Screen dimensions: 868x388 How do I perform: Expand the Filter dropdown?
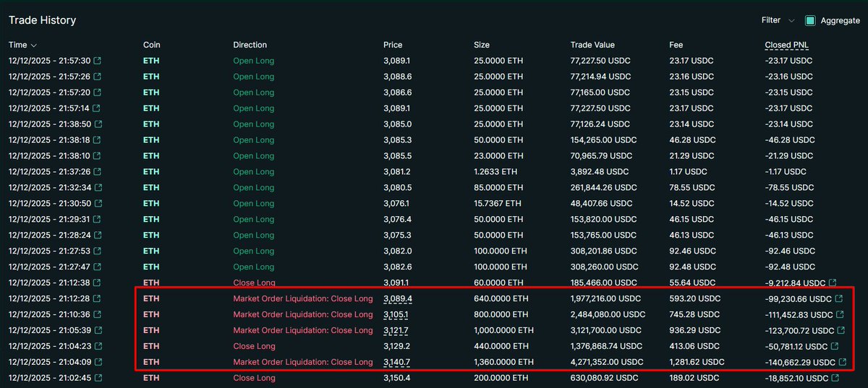point(778,21)
